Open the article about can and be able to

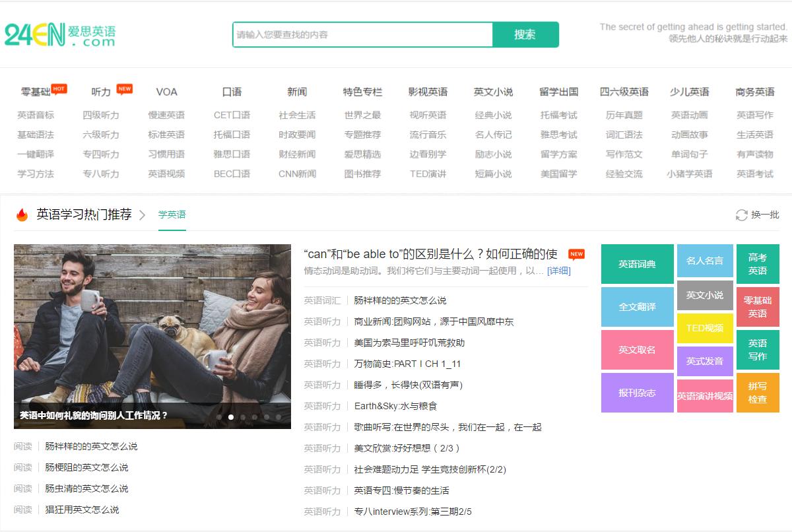click(429, 253)
